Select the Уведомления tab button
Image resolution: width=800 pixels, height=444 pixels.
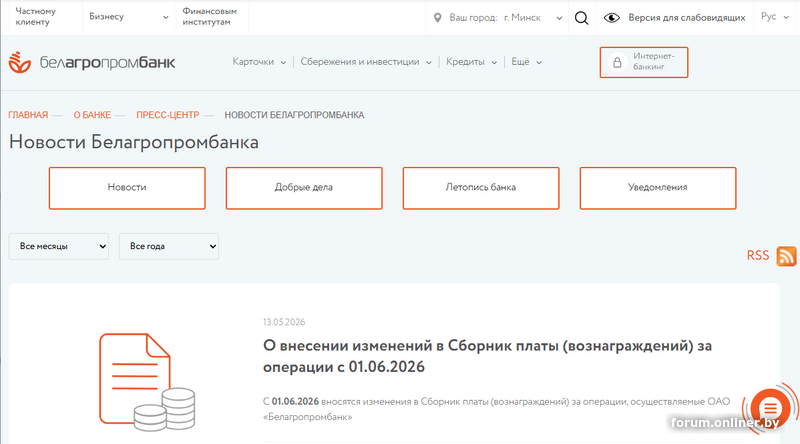pos(658,188)
